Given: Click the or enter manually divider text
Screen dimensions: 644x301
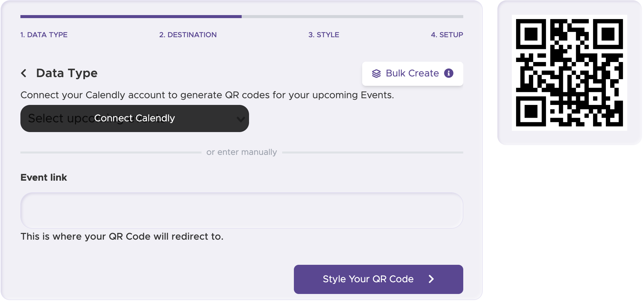Looking at the screenshot, I should [242, 152].
